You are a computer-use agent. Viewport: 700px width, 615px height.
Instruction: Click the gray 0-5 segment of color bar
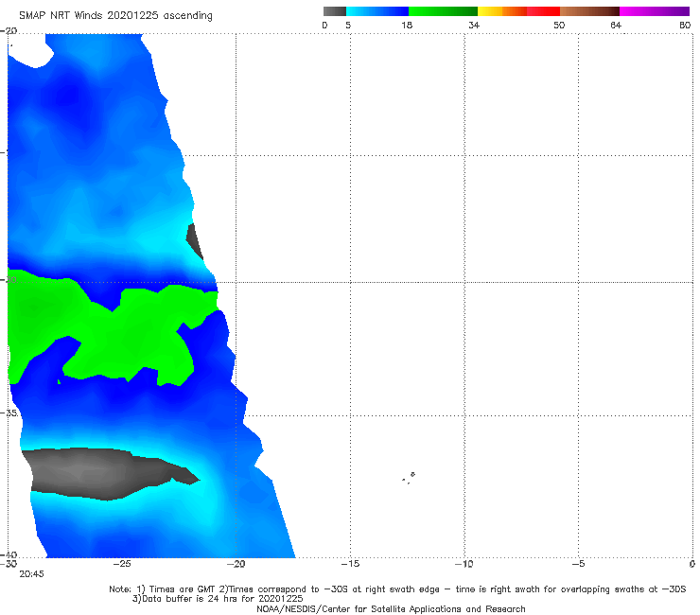click(334, 11)
